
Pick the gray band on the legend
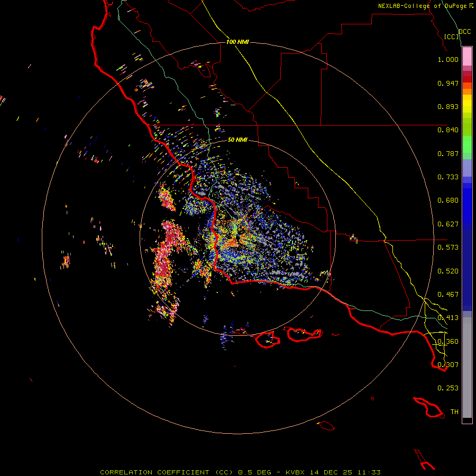[x=467, y=368]
